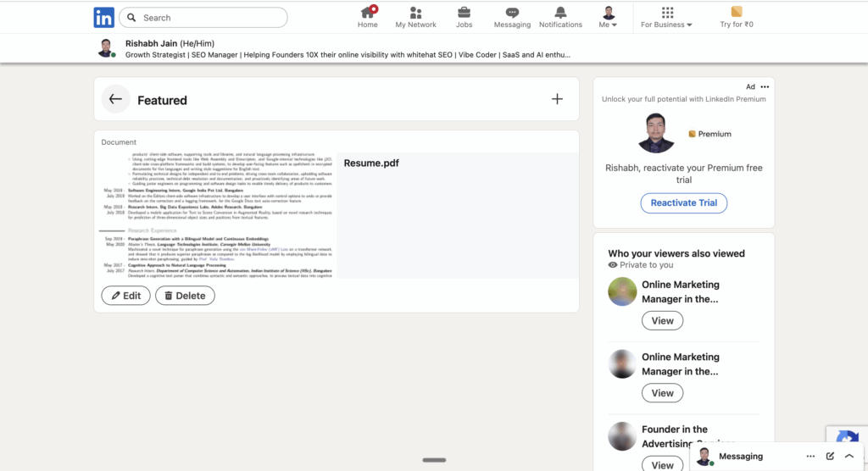
Task: Delete the Resume.pdf featured document
Action: point(185,296)
